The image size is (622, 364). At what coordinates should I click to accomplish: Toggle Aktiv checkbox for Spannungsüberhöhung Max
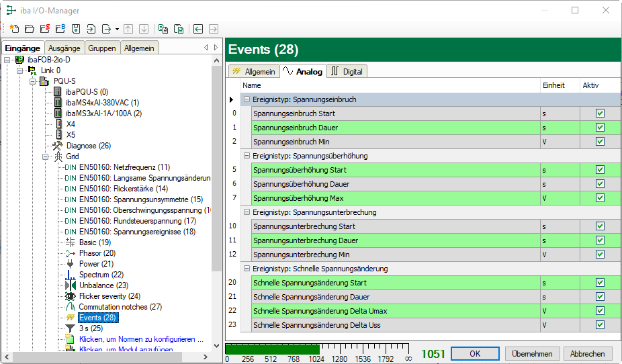[x=600, y=198]
